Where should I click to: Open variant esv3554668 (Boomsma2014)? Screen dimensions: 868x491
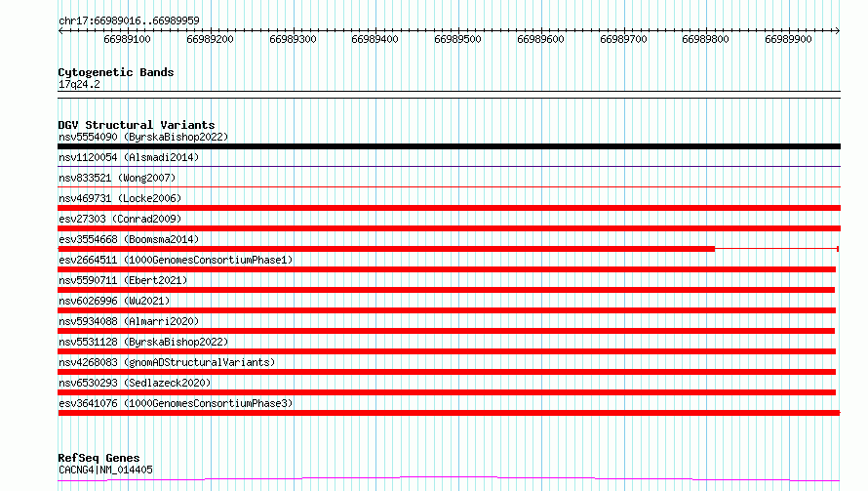click(x=129, y=239)
